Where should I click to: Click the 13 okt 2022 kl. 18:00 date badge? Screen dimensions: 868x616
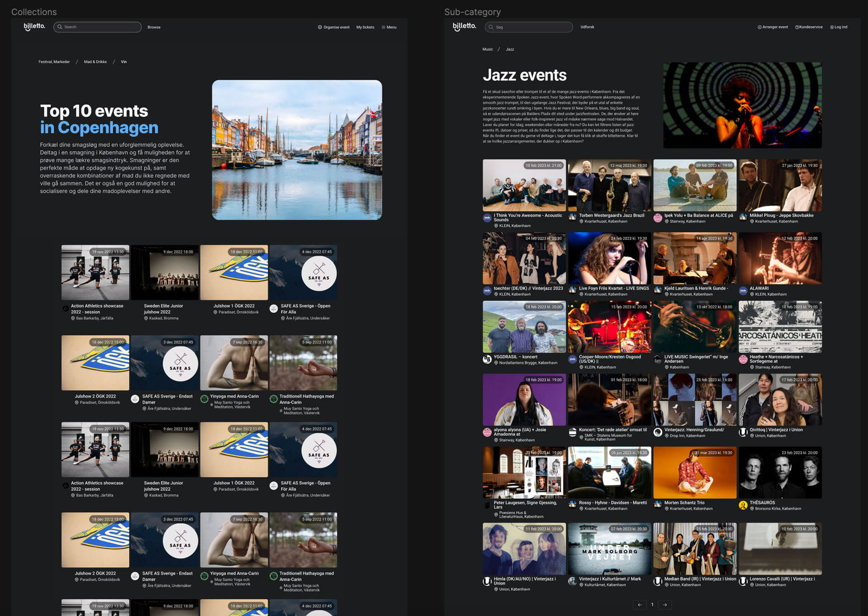[714, 307]
